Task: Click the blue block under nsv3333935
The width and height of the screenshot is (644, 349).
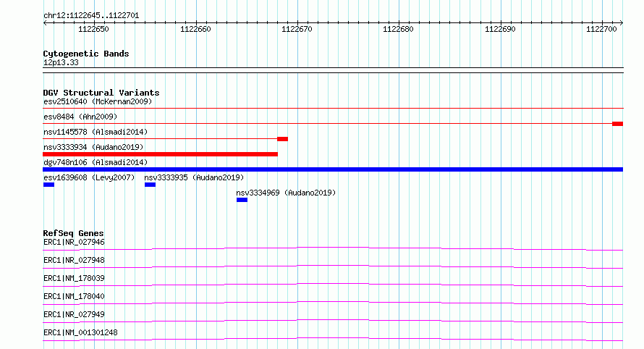Action: tap(151, 185)
